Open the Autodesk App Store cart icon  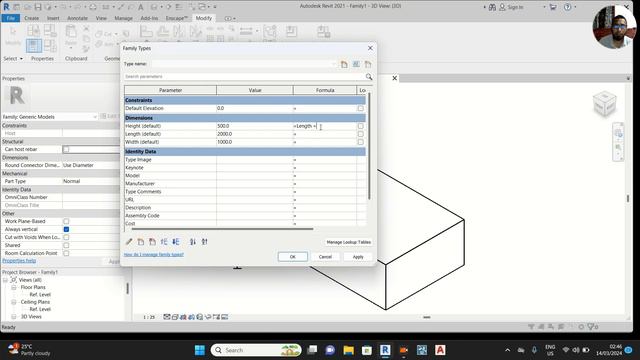pyautogui.click(x=553, y=7)
